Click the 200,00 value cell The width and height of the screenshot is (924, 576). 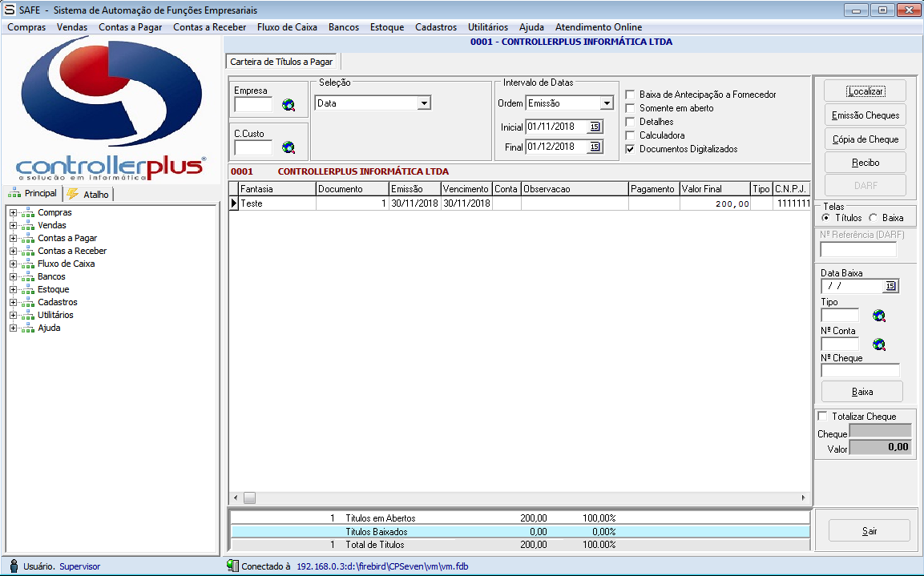715,203
